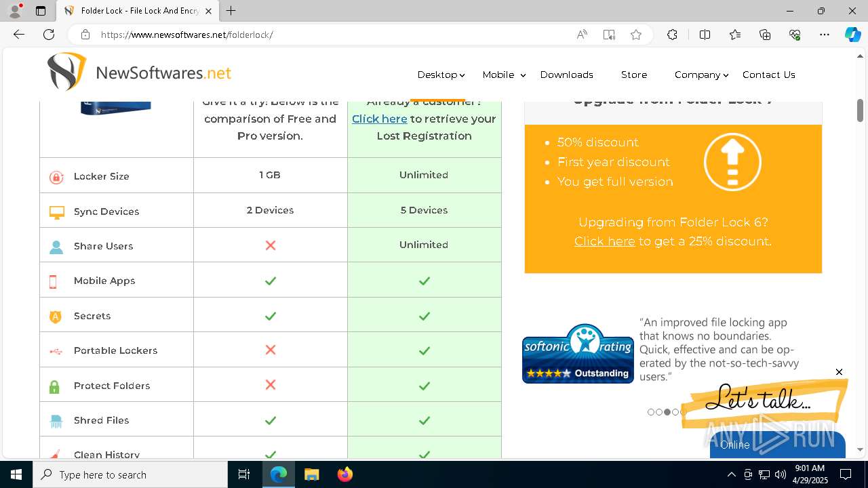Go back to the previous page

click(x=19, y=35)
